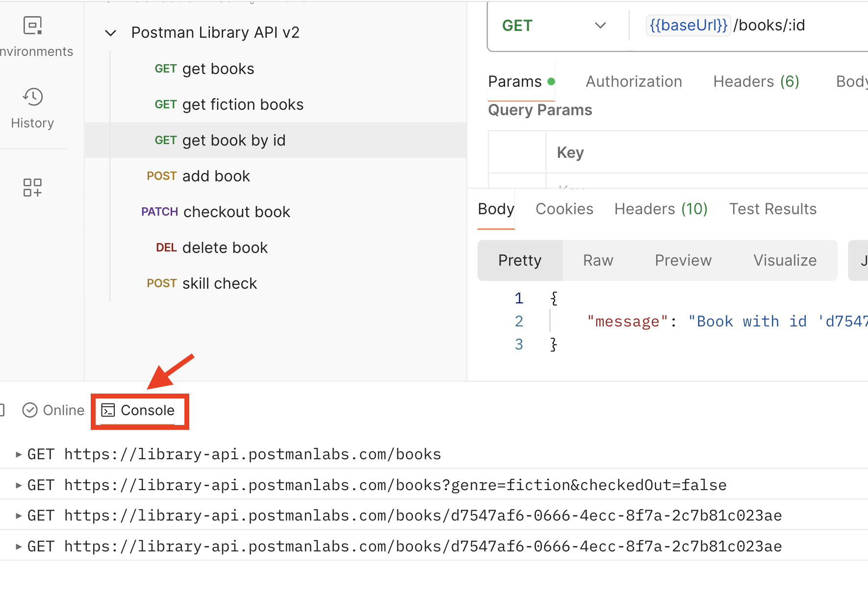This screenshot has height=596, width=868.
Task: Select the Cookies response section
Action: (x=564, y=209)
